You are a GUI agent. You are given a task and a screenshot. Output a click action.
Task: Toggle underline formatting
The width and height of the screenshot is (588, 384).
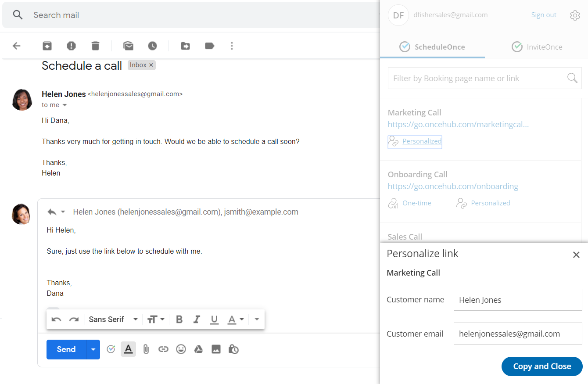214,319
